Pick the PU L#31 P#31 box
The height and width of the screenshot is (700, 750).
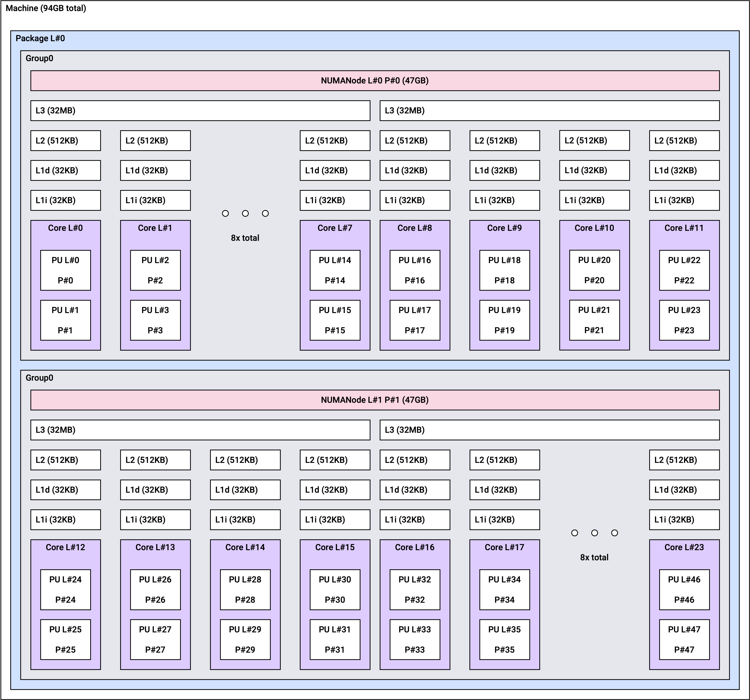335,640
